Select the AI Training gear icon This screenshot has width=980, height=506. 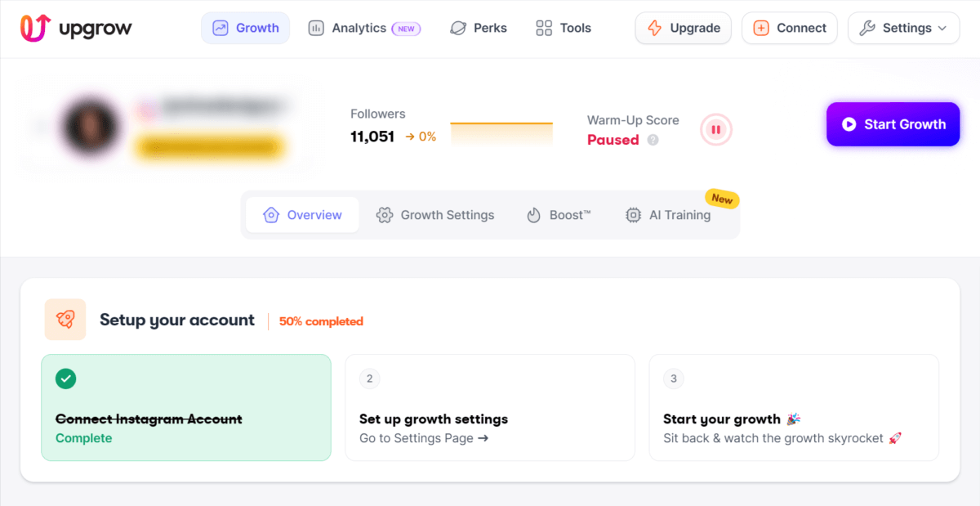pos(633,214)
